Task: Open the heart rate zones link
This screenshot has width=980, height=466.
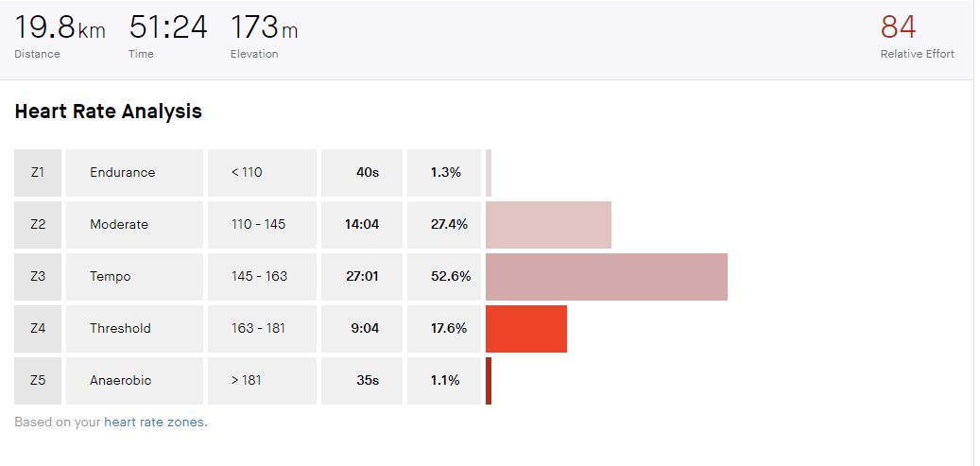Action: (x=154, y=423)
